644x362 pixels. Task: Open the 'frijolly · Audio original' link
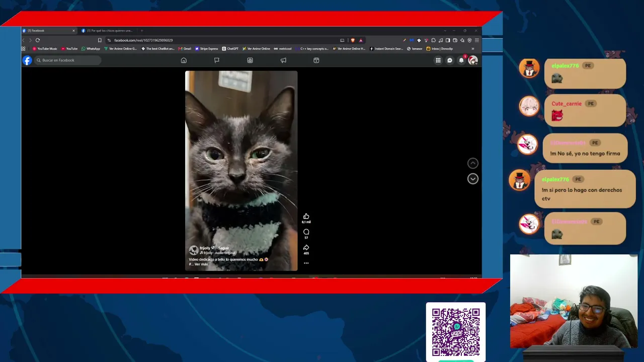point(218,253)
